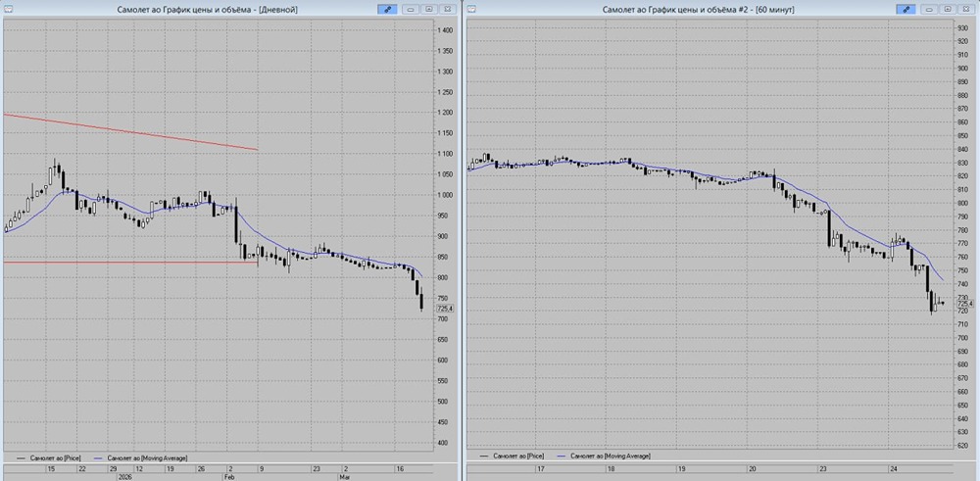
Task: Select the 'Самолет ао График цены и объёма - [Дневной]' title
Action: click(208, 10)
